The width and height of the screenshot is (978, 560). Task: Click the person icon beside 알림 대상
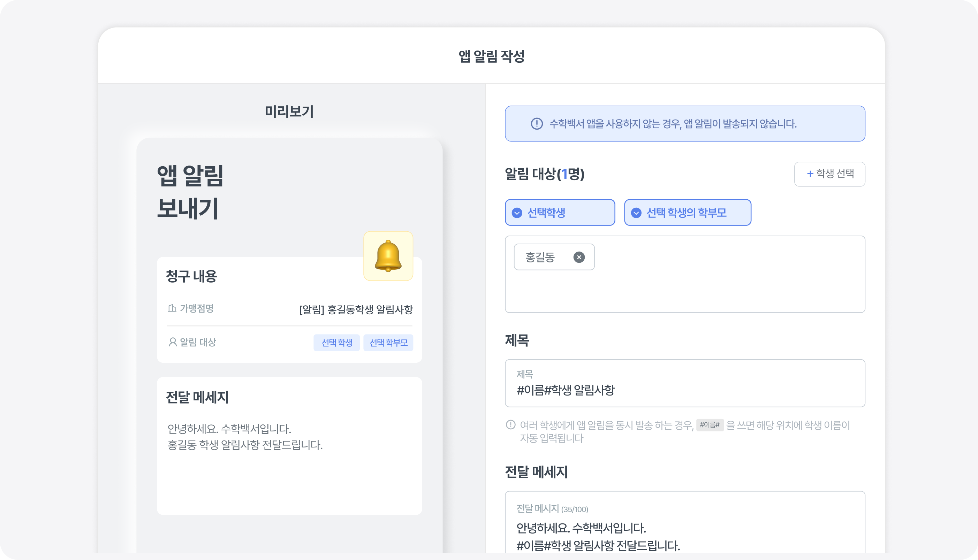[x=172, y=342]
